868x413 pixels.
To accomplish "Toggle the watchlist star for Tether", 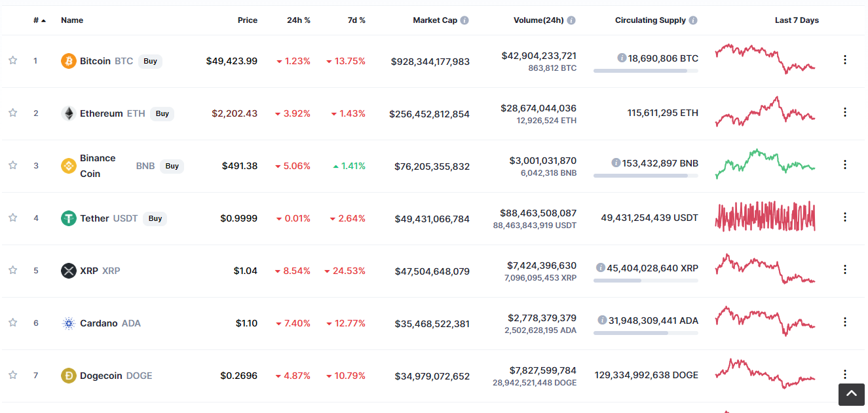I will pos(12,218).
